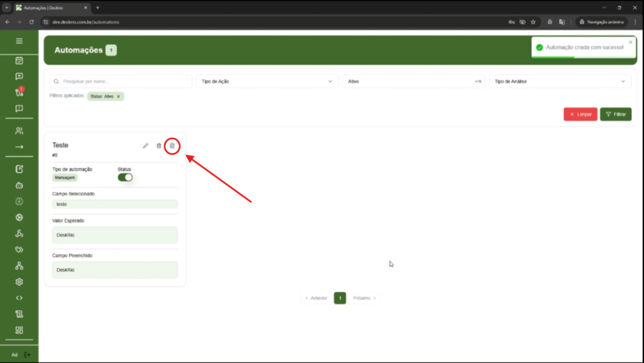
Task: Click the Pesquisar por nome search field
Action: 121,81
